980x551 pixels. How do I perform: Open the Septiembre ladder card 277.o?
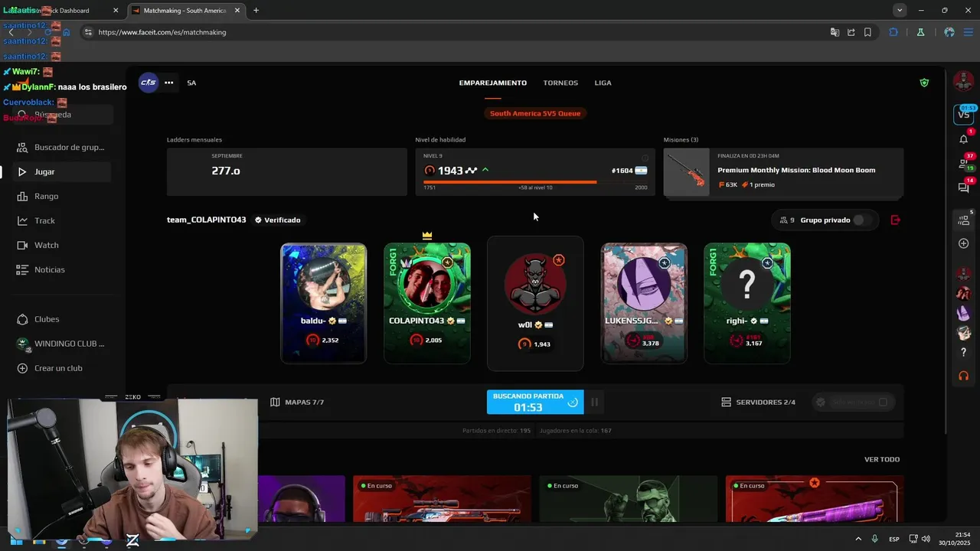click(287, 172)
